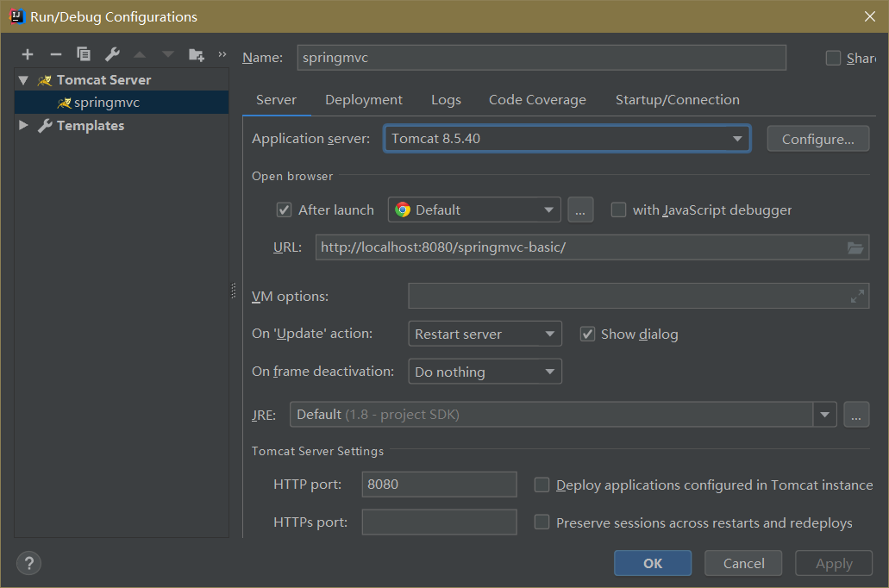Switch to the Deployment tab
The width and height of the screenshot is (889, 588).
click(363, 100)
